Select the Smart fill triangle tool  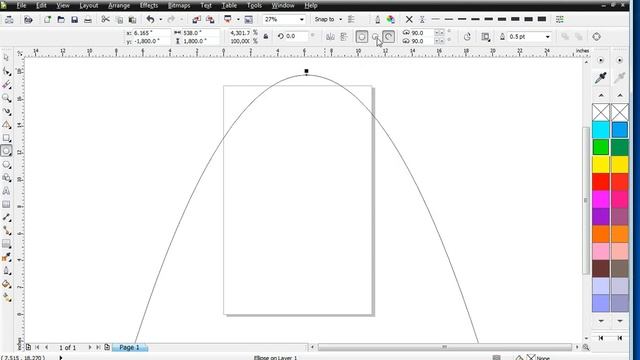pos(6,124)
